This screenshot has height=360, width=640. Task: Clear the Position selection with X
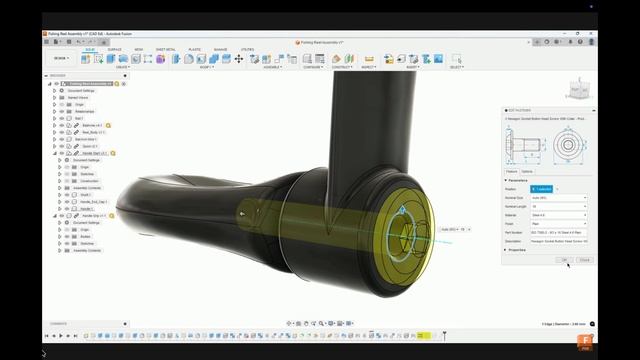(x=557, y=189)
